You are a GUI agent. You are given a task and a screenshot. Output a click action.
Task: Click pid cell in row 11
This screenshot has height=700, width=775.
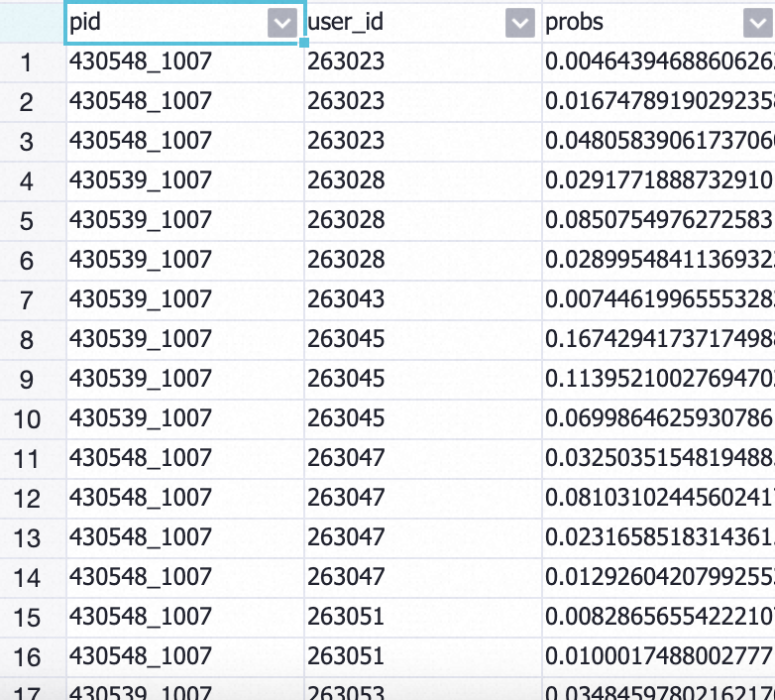coord(185,459)
